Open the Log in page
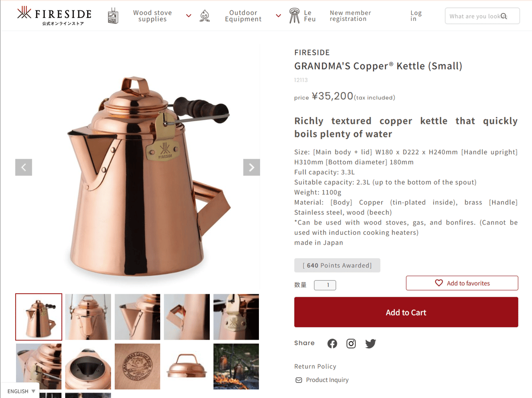 click(x=416, y=16)
